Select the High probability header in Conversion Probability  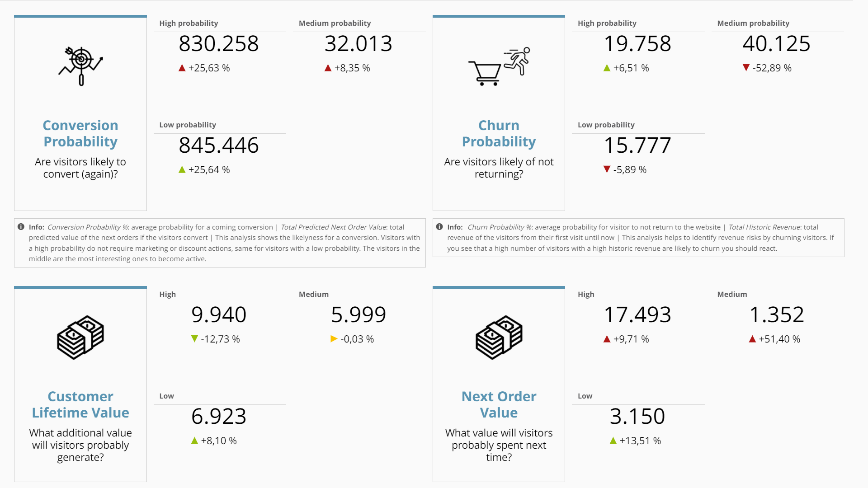tap(189, 23)
